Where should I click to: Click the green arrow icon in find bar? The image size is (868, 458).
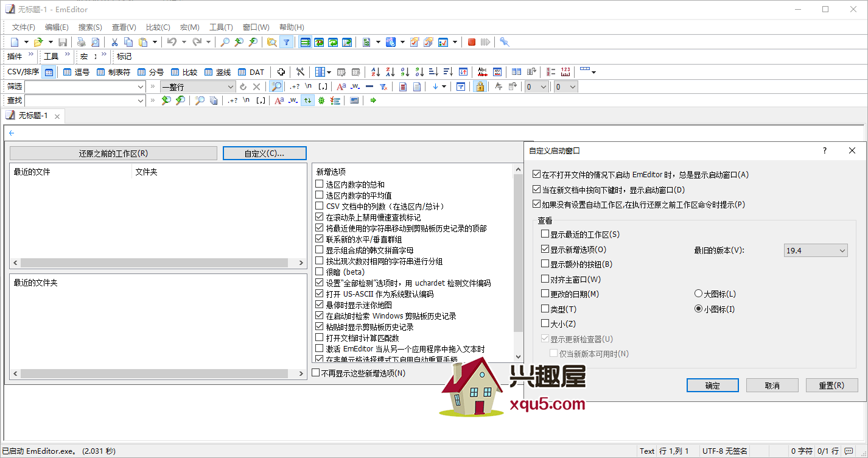click(373, 100)
